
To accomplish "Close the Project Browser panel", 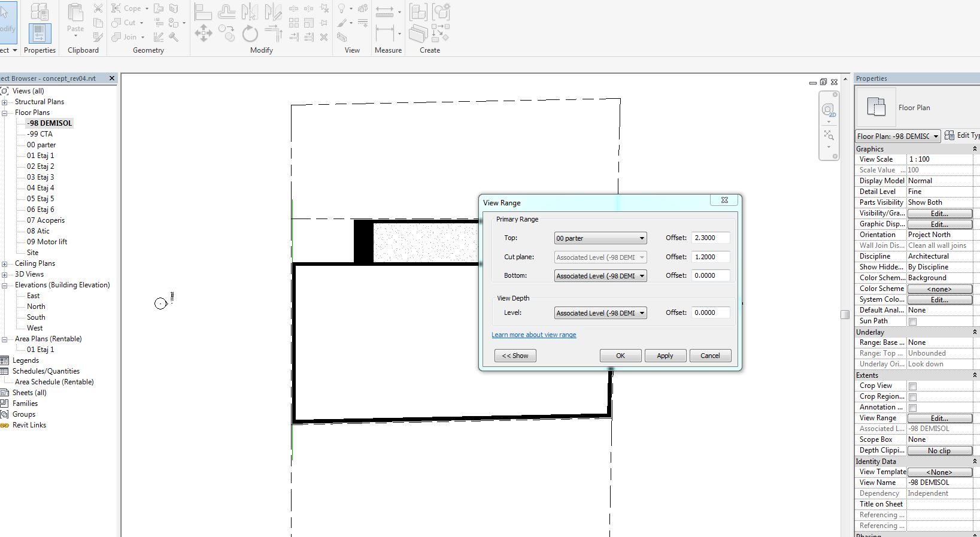I will 112,78.
